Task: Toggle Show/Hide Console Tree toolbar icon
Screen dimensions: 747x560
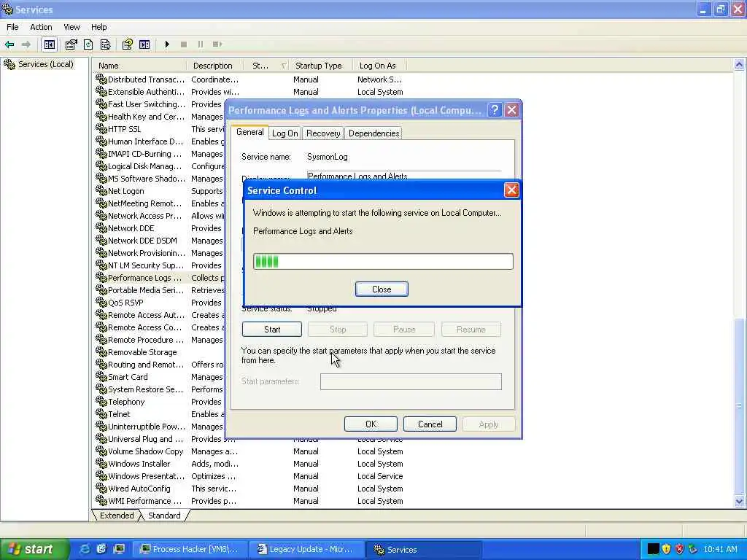Action: 50,44
